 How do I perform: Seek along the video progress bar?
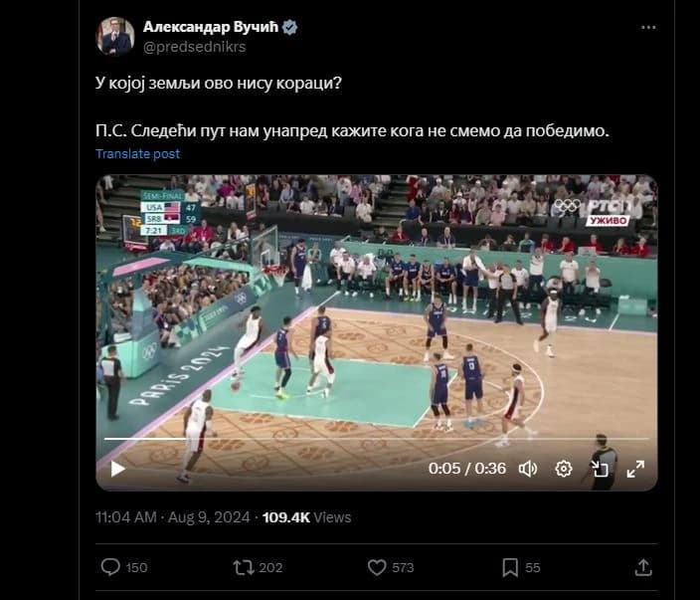coord(376,439)
